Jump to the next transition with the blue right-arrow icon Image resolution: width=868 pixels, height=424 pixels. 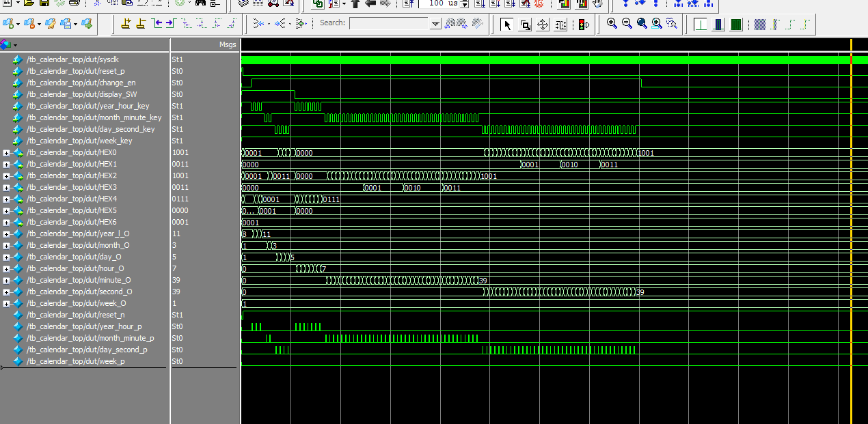[x=171, y=23]
